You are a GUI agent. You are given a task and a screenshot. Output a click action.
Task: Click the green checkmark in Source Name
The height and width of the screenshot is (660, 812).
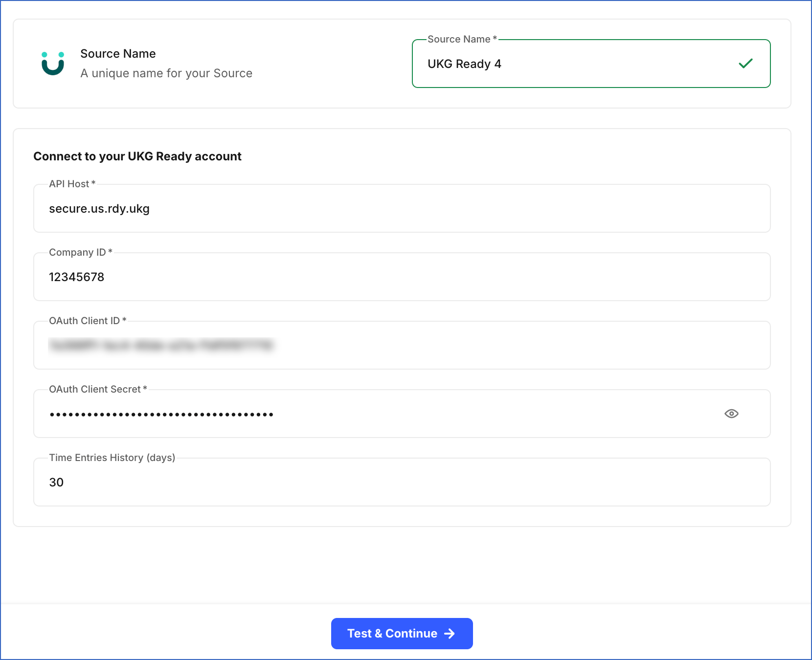point(745,64)
